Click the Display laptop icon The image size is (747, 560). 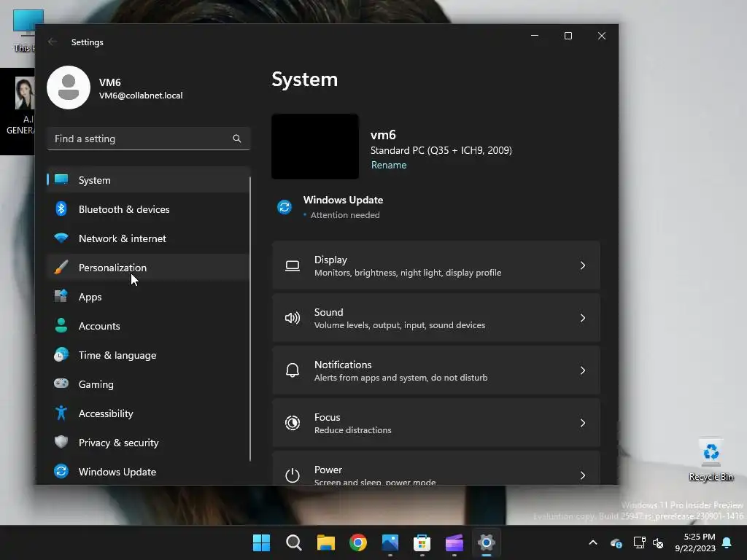(x=293, y=265)
